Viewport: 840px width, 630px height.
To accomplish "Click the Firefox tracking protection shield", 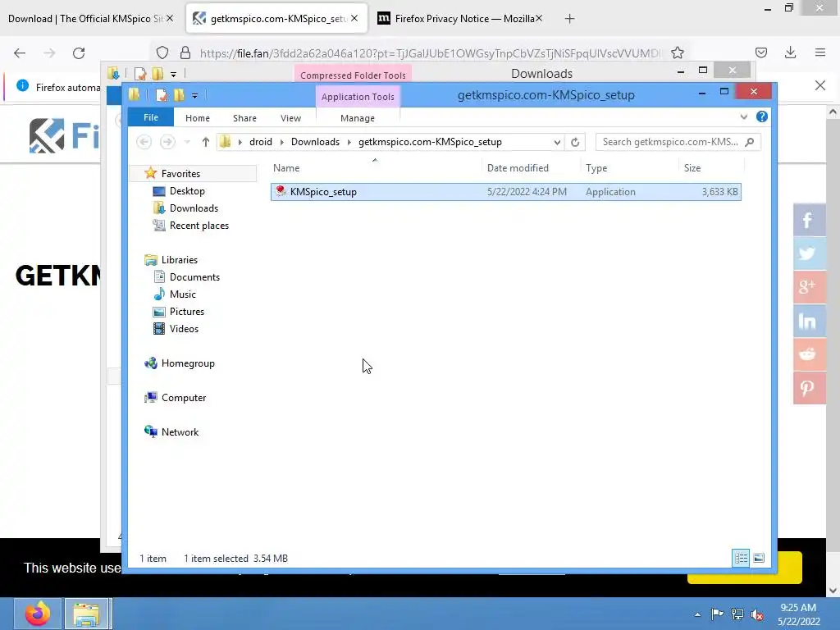I will pyautogui.click(x=162, y=52).
